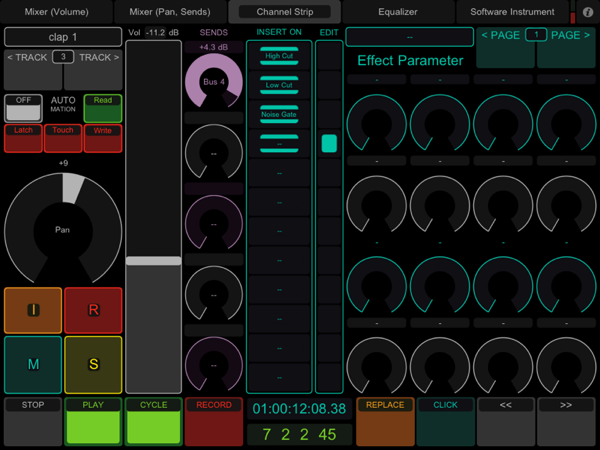Click the large Pan knob

click(62, 230)
